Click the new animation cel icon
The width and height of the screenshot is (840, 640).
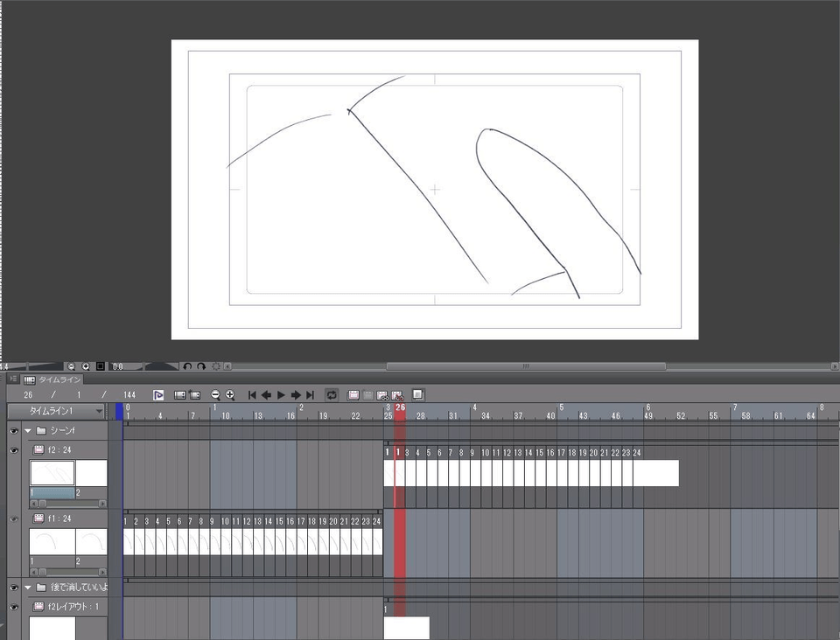[353, 395]
